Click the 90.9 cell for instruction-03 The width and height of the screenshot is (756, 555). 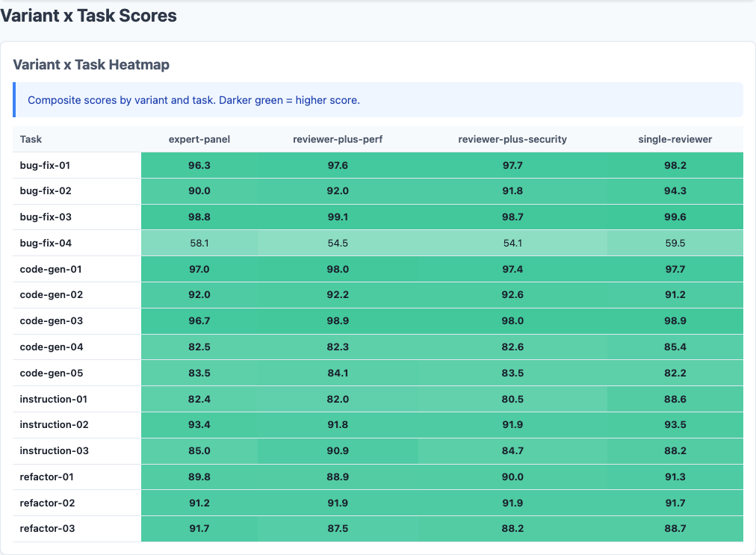(x=338, y=450)
